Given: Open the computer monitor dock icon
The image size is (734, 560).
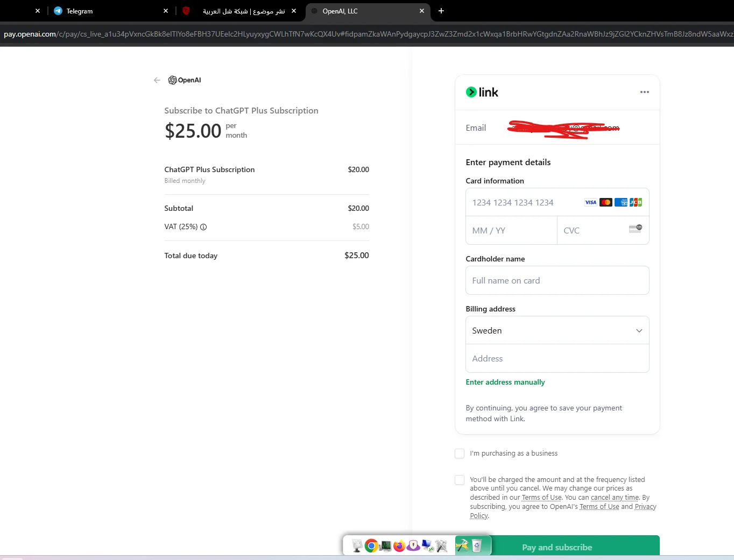Looking at the screenshot, I should coord(357,546).
